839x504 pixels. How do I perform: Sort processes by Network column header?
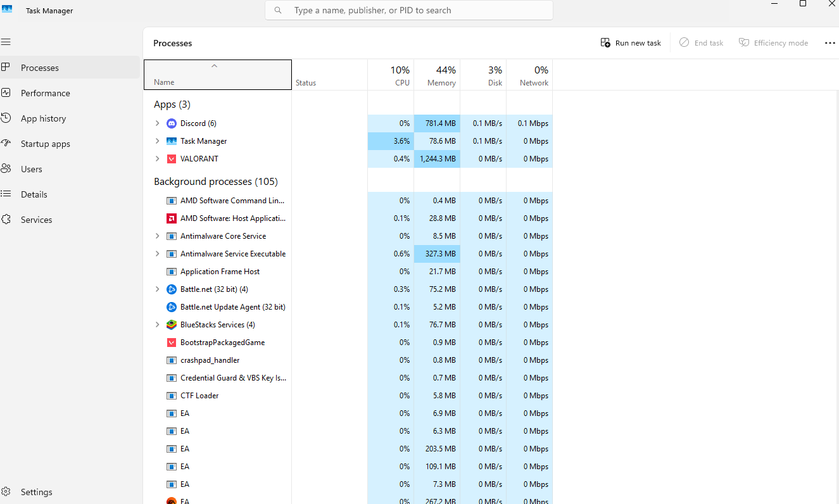[x=529, y=75]
